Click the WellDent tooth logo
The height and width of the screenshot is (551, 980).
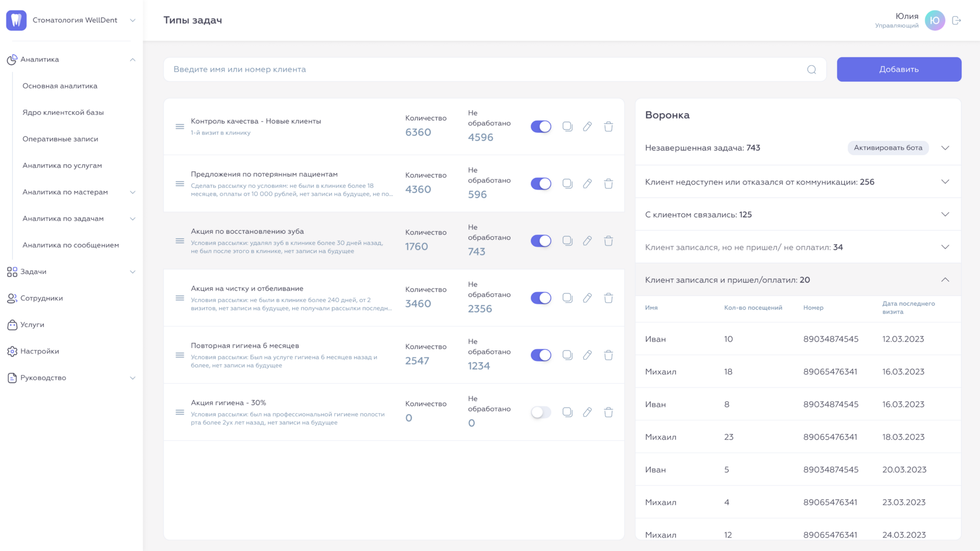16,20
